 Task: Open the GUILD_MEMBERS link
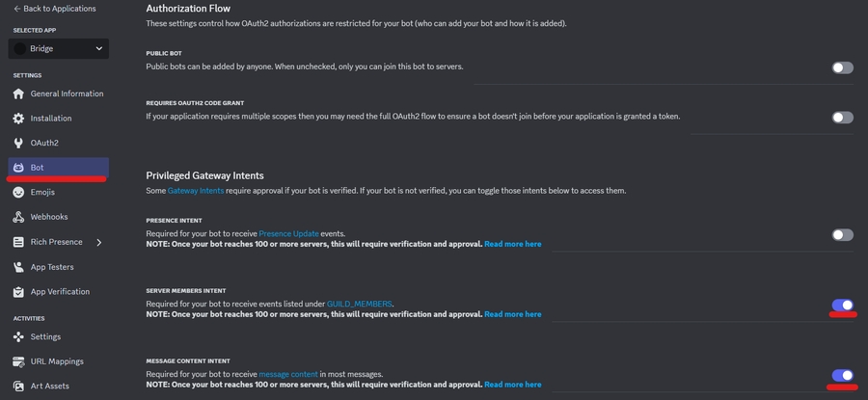coord(360,304)
